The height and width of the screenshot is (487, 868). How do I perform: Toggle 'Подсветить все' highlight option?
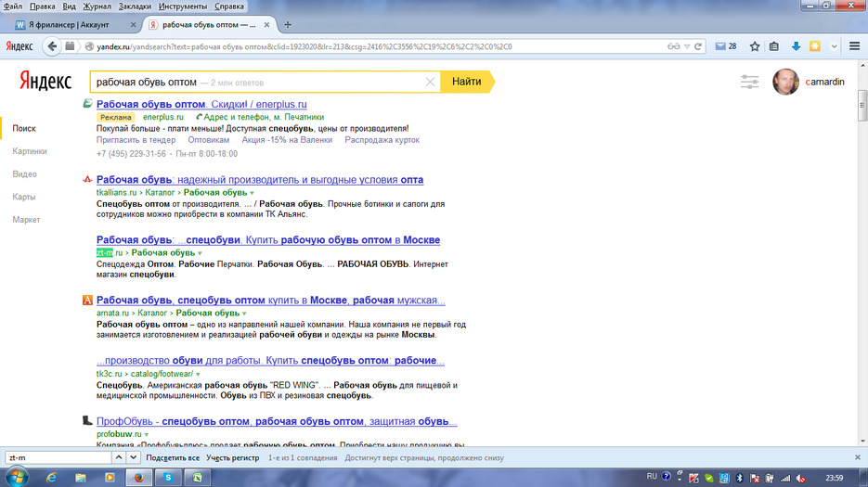point(173,457)
